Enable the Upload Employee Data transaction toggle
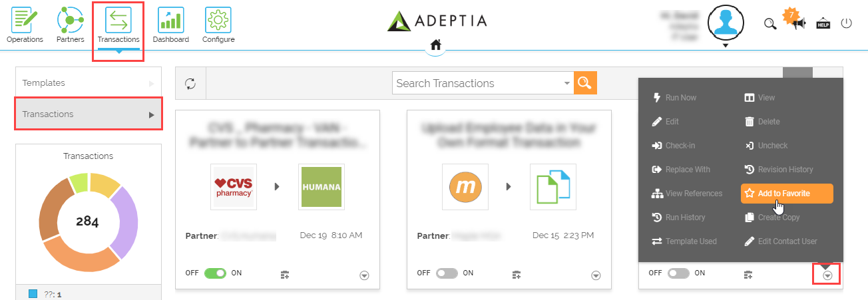 tap(447, 273)
